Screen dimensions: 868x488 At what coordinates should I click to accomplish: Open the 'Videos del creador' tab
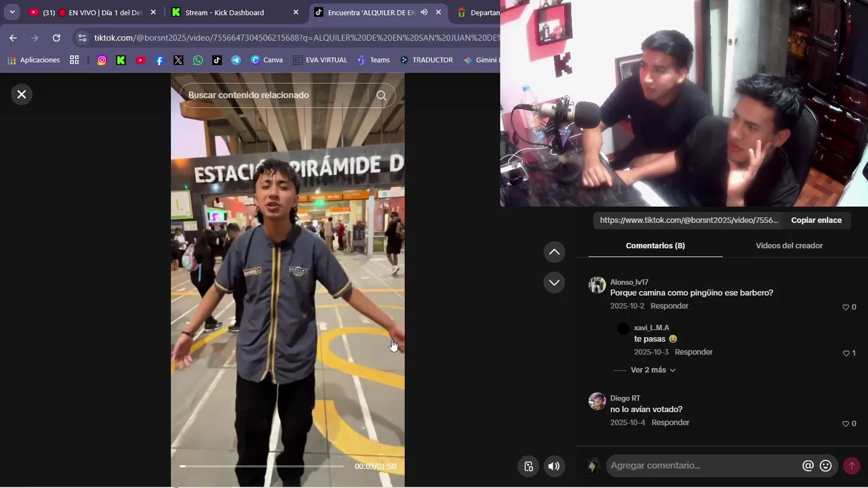[789, 245]
